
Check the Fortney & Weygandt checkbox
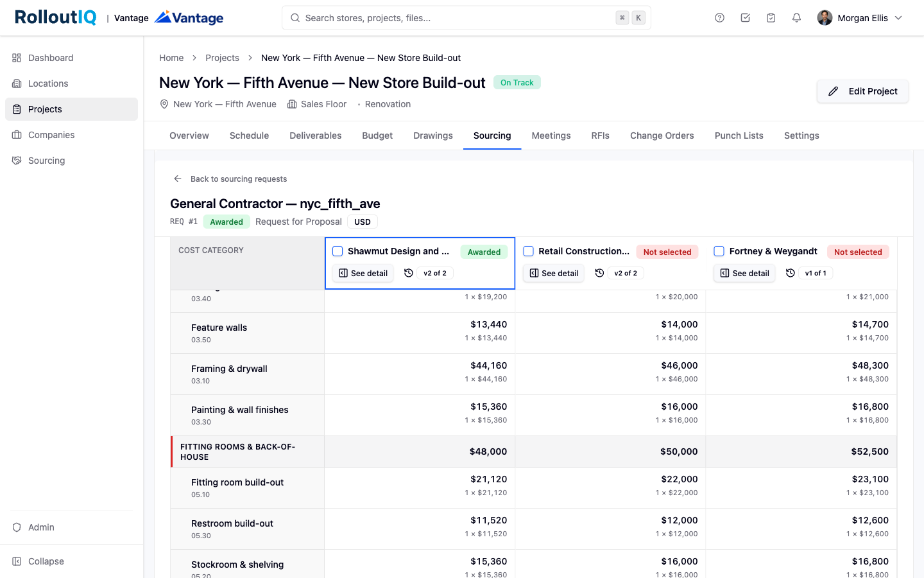click(719, 251)
